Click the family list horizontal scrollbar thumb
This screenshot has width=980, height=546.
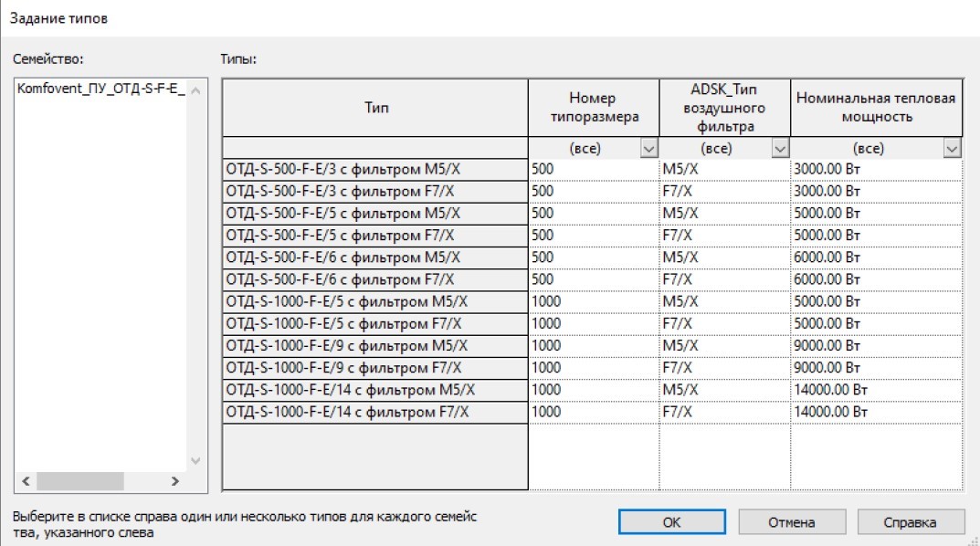click(x=80, y=481)
